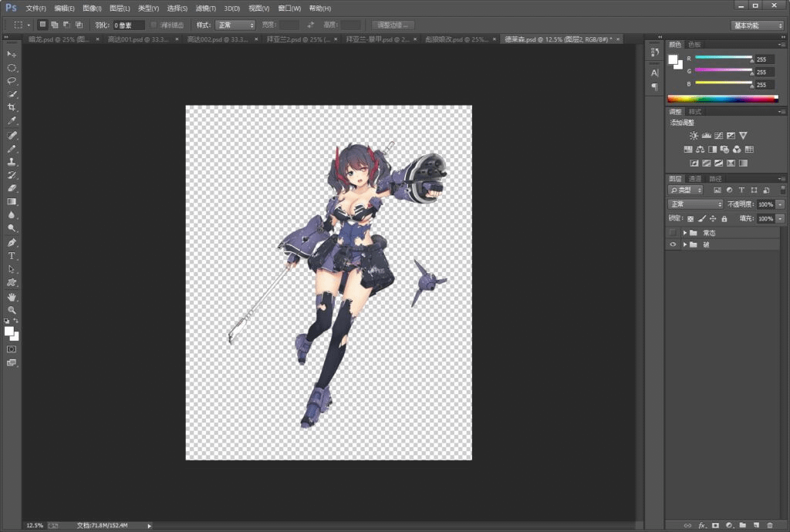Switch to the 色板 swatches tab
Screen dimensions: 790x532
click(694, 44)
